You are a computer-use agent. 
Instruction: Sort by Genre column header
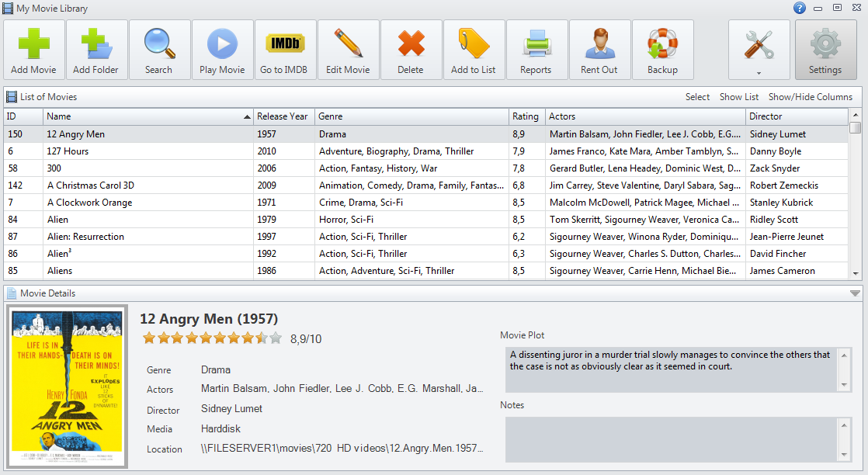pyautogui.click(x=411, y=116)
